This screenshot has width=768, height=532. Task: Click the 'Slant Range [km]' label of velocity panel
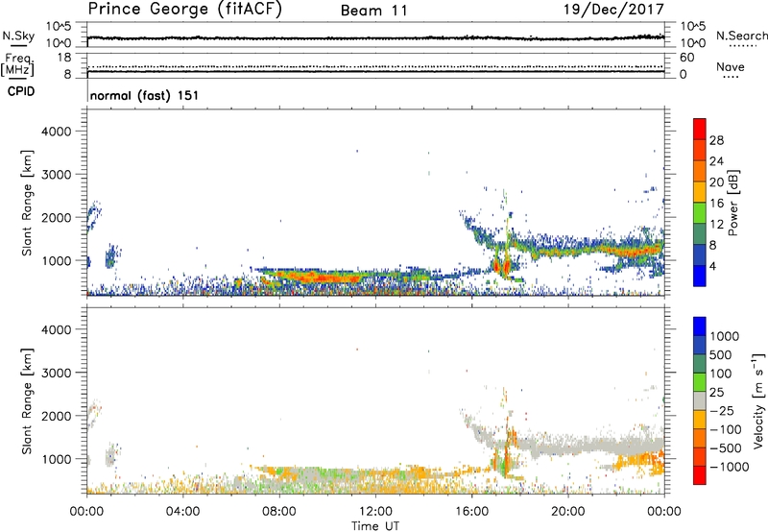point(27,400)
